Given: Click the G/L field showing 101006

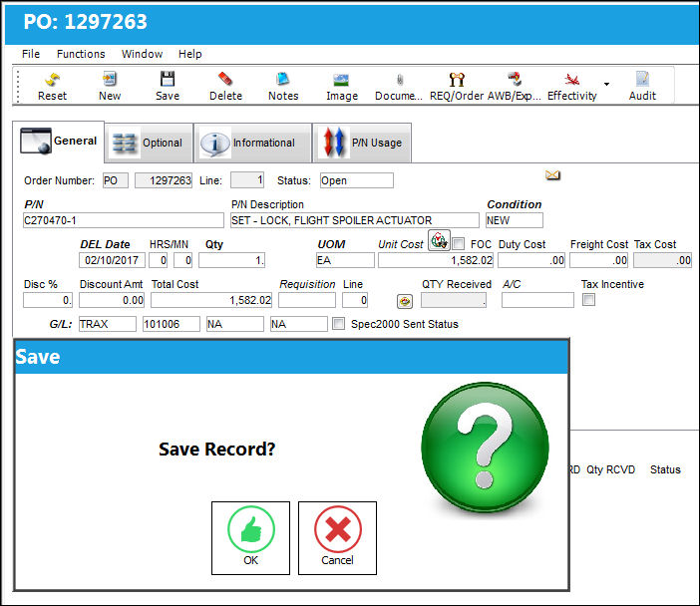Looking at the screenshot, I should [x=171, y=324].
